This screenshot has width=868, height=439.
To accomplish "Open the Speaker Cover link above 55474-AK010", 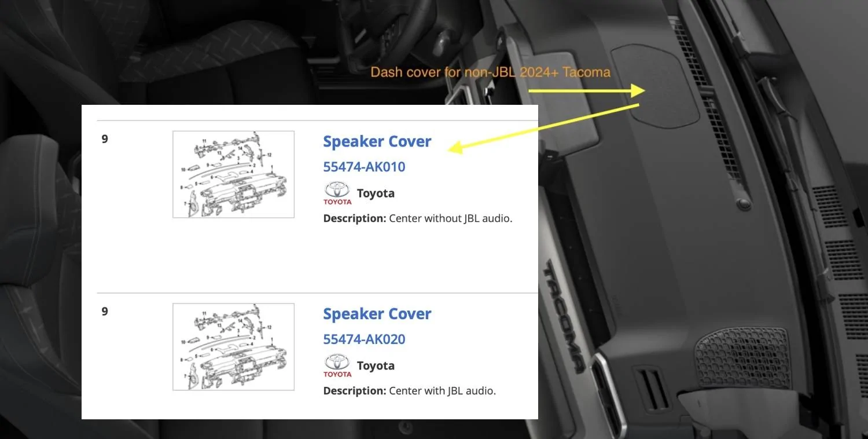I will tap(377, 141).
